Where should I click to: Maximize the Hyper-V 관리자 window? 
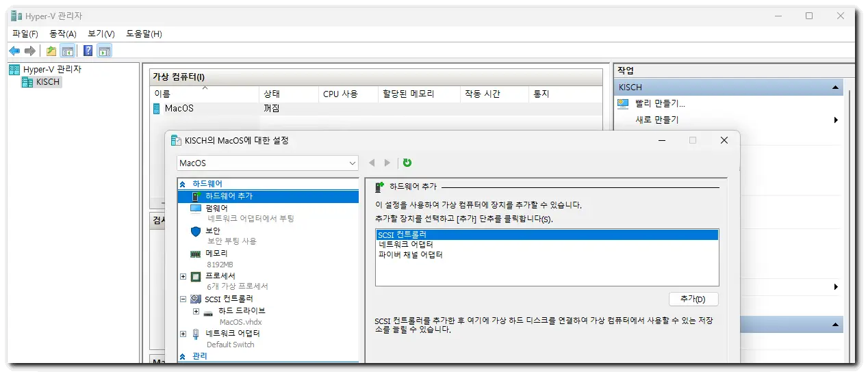coord(809,16)
